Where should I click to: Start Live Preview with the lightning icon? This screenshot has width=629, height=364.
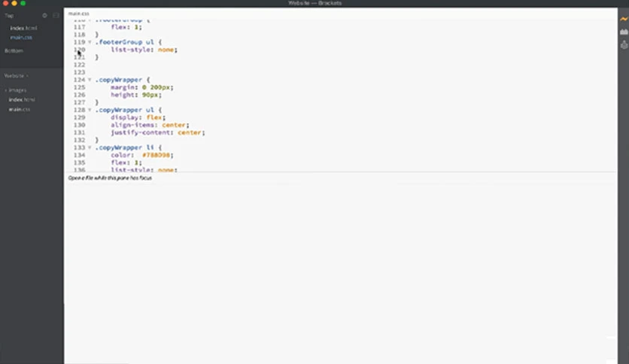pos(624,19)
